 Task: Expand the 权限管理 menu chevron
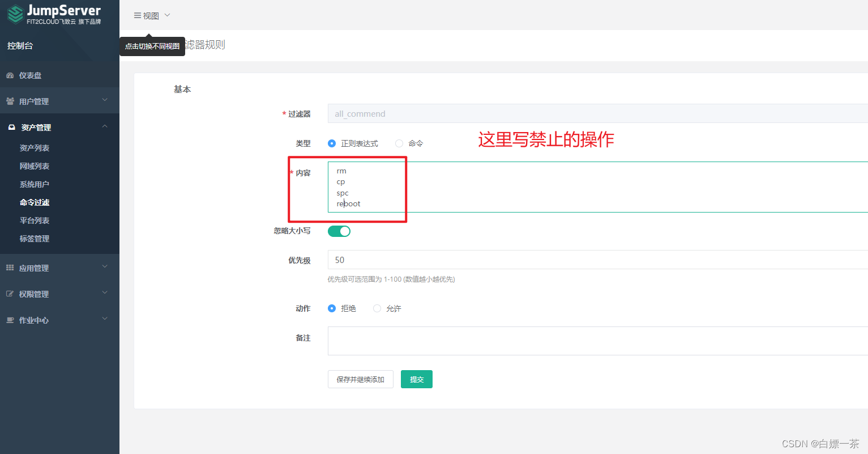[x=105, y=293]
